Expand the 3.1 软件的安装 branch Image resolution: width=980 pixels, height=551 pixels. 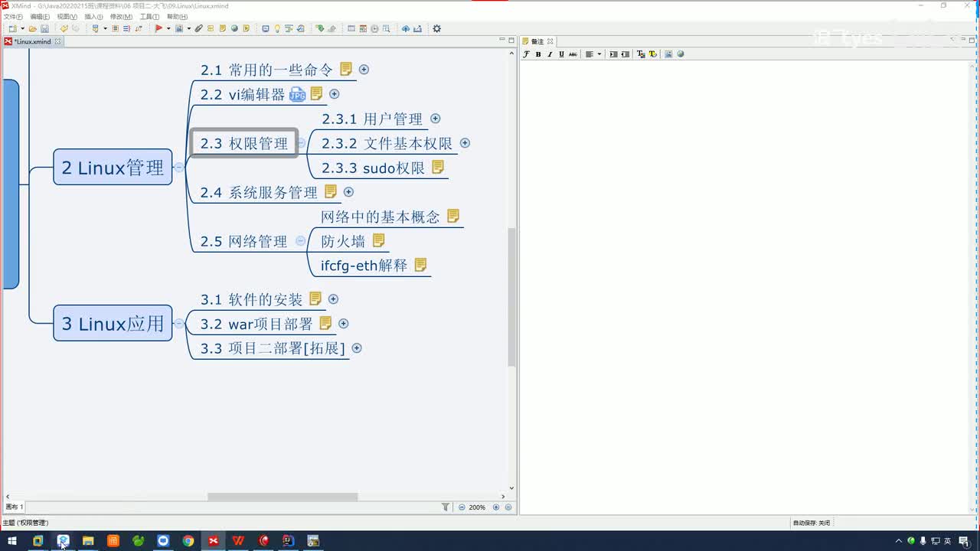pos(333,298)
